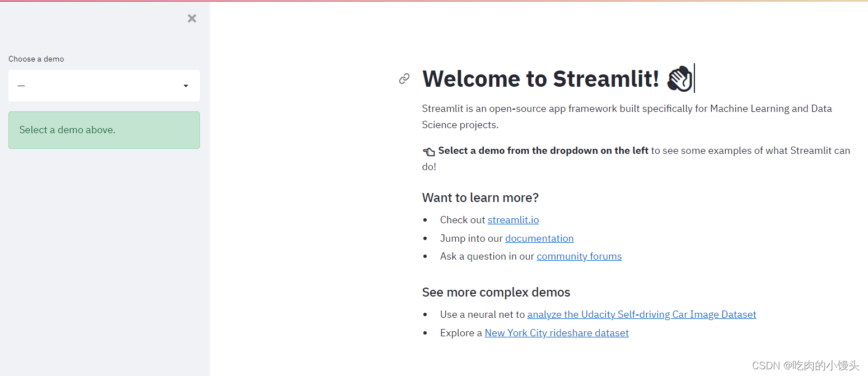
Task: Open the documentation link
Action: pyautogui.click(x=539, y=238)
